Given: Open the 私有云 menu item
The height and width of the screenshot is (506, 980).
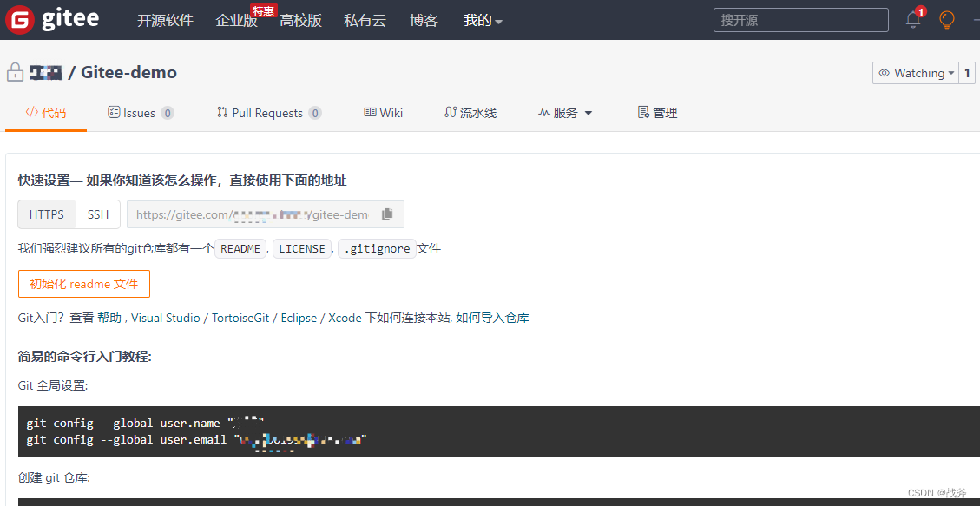Looking at the screenshot, I should click(365, 20).
